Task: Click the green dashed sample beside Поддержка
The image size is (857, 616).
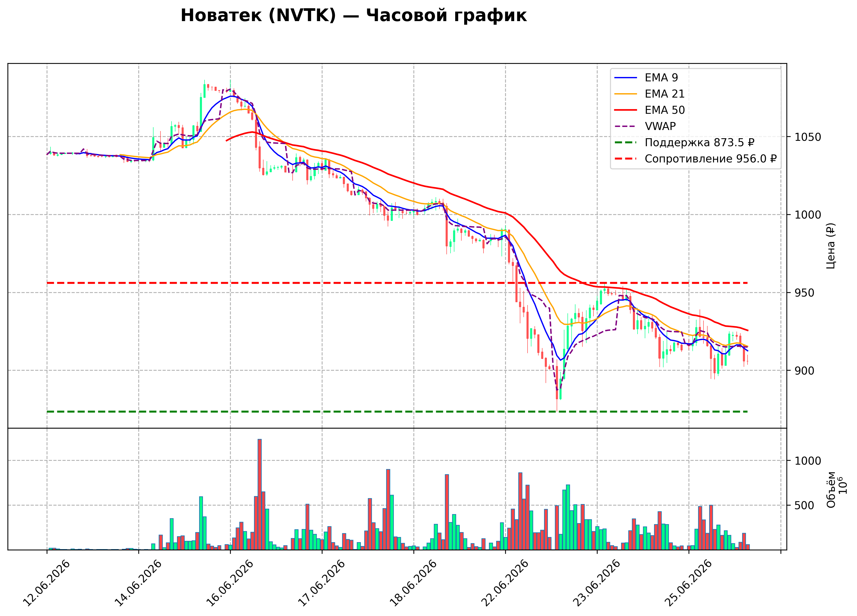Action: 626,143
